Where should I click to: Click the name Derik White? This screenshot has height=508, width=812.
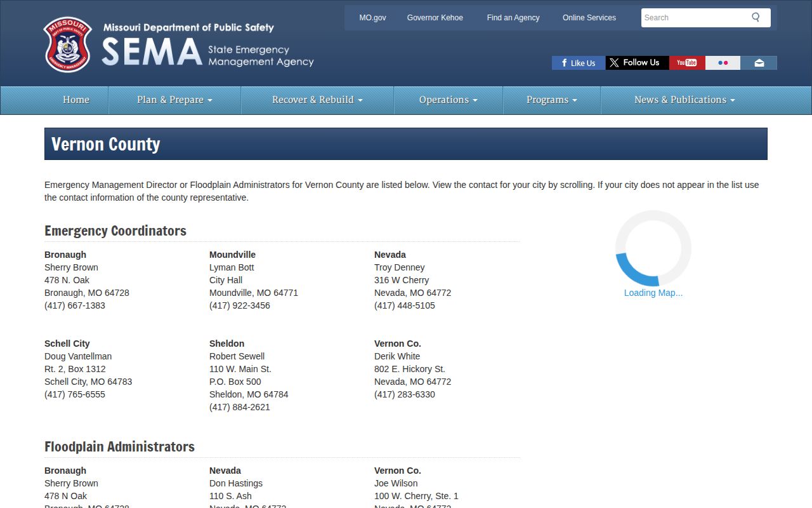coord(397,356)
